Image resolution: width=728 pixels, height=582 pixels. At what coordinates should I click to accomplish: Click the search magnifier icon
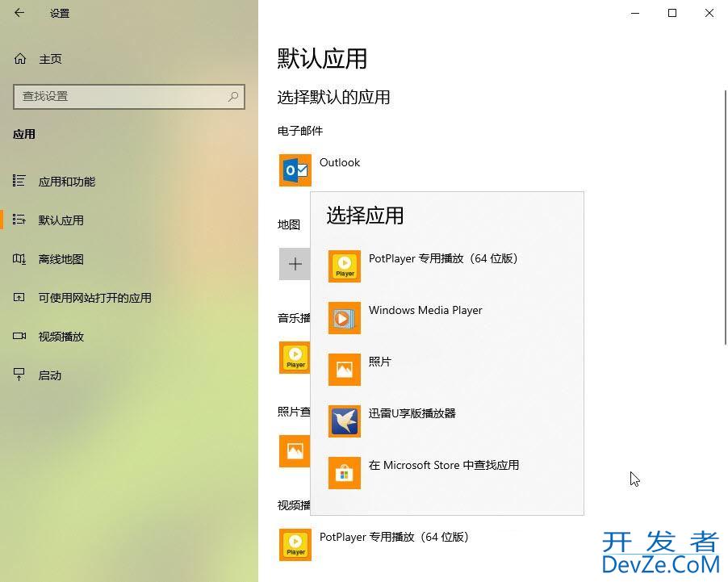[x=233, y=96]
